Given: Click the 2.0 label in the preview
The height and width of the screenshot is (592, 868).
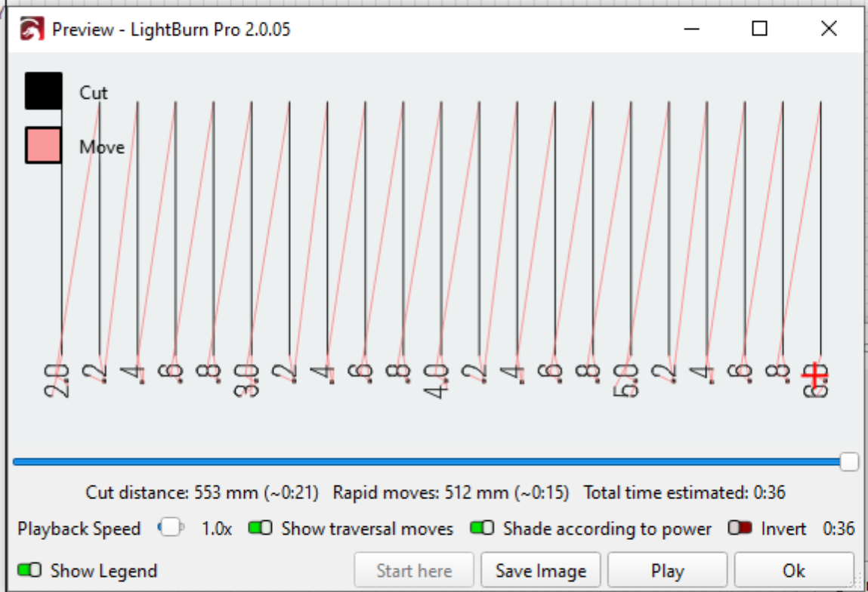Looking at the screenshot, I should click(x=60, y=381).
